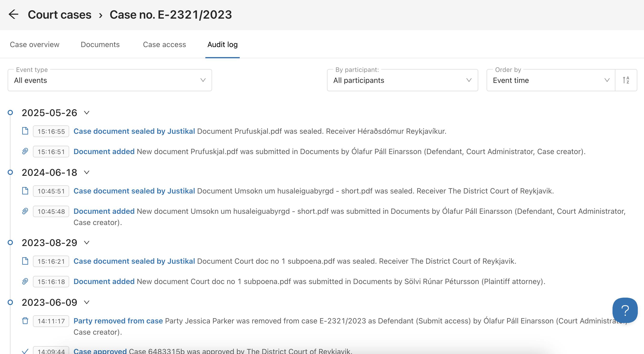Click trash icon beside Party removed entry
The image size is (644, 354).
25,321
